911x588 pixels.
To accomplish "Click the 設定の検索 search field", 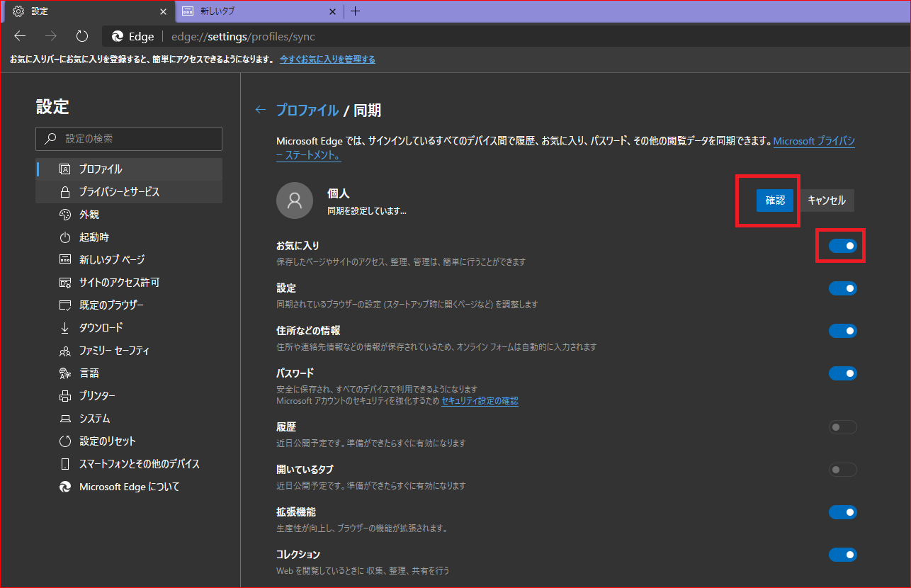I will (129, 139).
